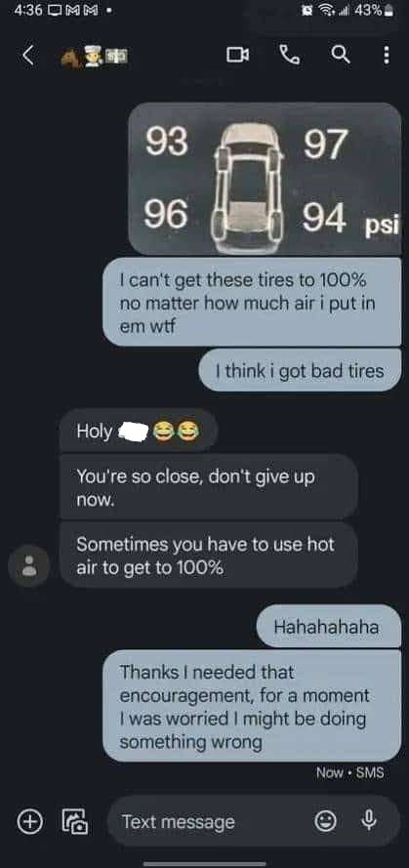409x868 pixels.
Task: Tap the "I can't get these tires" message
Action: click(x=252, y=303)
